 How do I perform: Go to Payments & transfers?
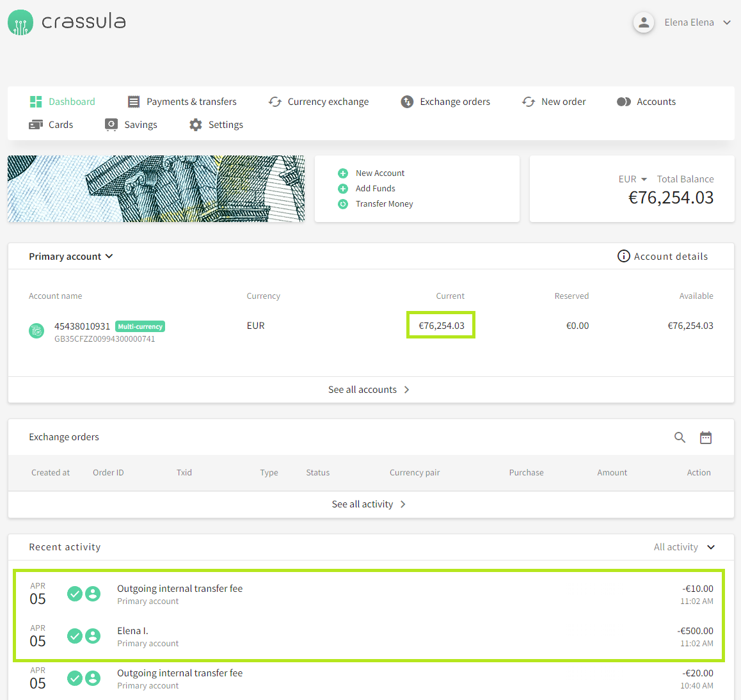point(182,102)
